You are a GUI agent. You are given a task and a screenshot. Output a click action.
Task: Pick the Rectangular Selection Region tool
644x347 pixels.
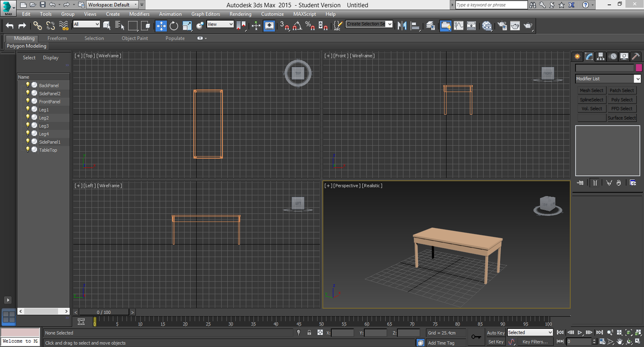[133, 25]
